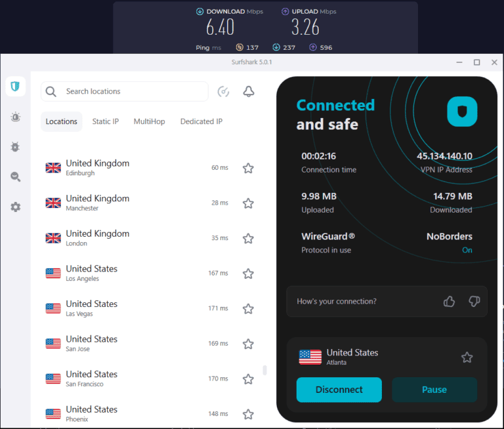The width and height of the screenshot is (504, 429).
Task: Click the teal shield connection badge
Action: coord(462,112)
